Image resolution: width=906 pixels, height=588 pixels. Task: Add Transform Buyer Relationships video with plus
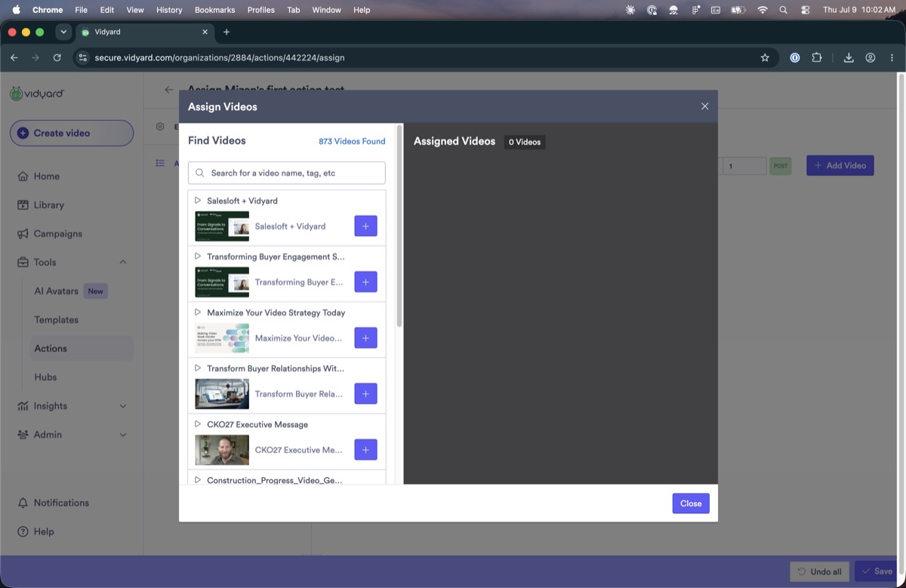coord(365,393)
